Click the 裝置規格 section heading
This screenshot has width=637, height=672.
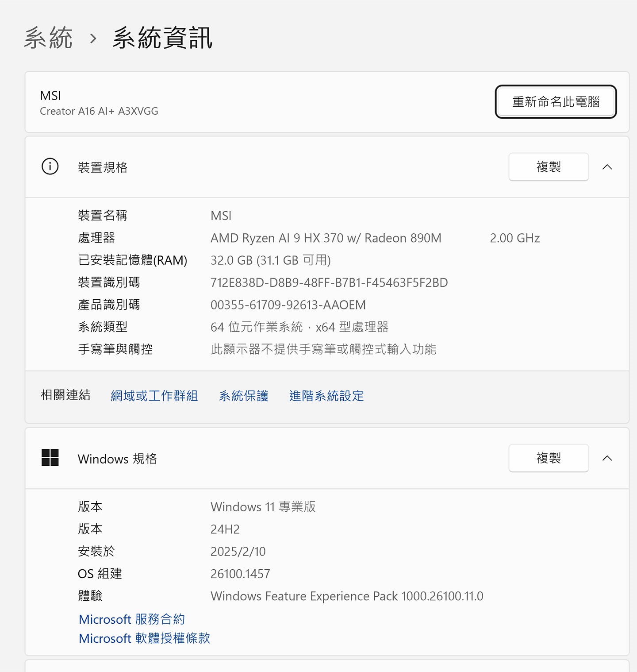click(x=103, y=167)
